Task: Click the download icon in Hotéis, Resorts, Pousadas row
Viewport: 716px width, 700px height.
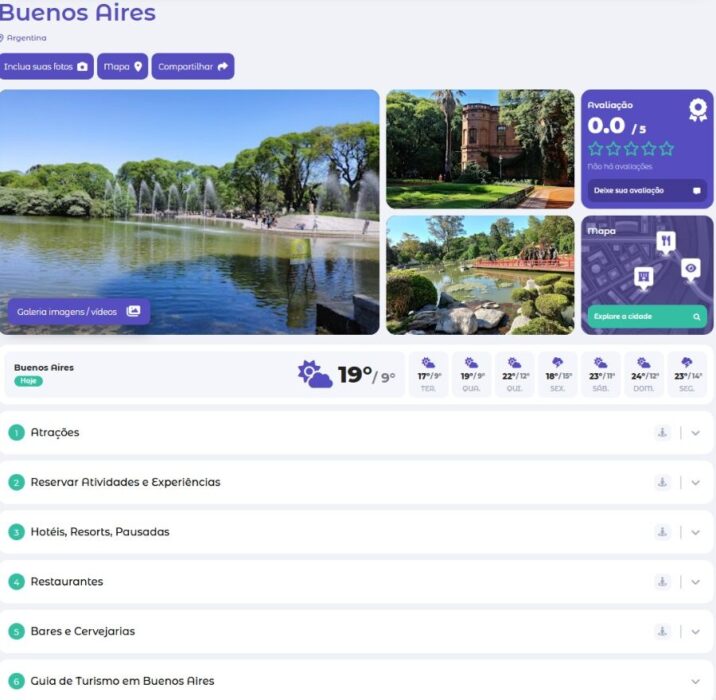Action: pos(662,532)
